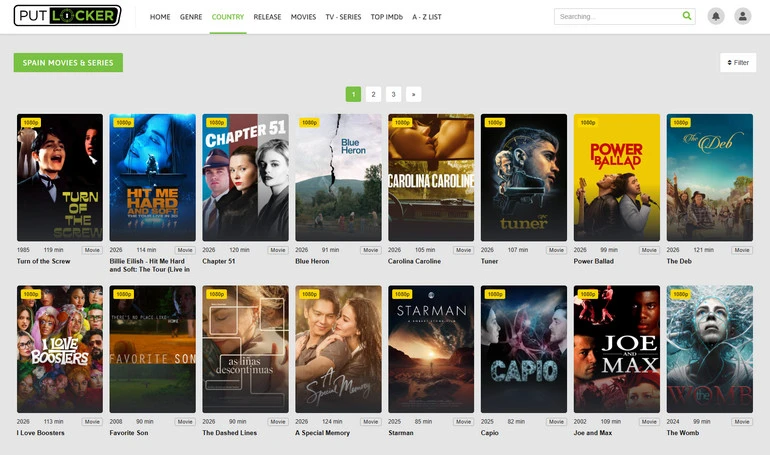Open the user account icon

point(742,16)
